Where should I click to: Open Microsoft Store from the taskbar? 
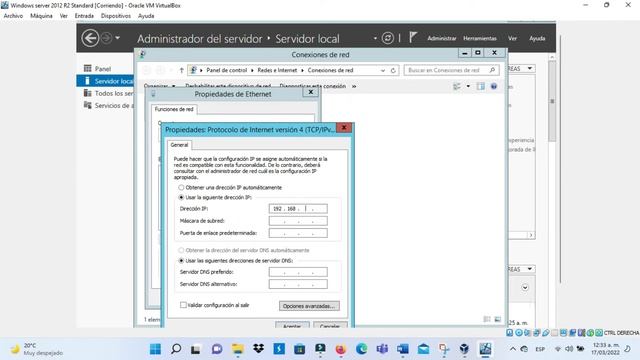299,349
